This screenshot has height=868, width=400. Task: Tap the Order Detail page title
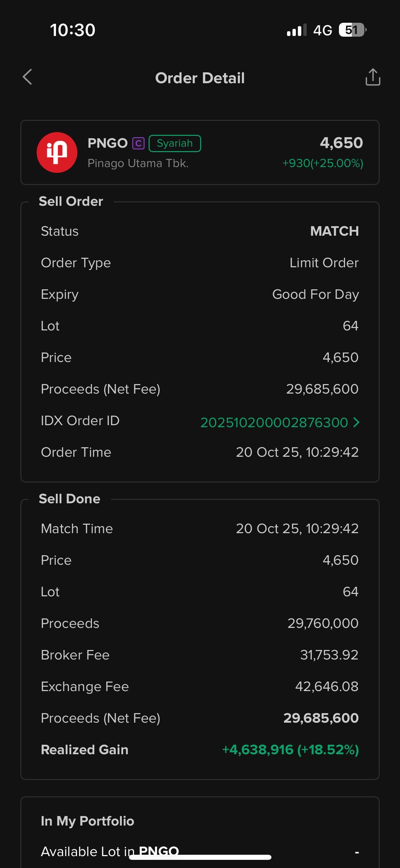click(200, 78)
